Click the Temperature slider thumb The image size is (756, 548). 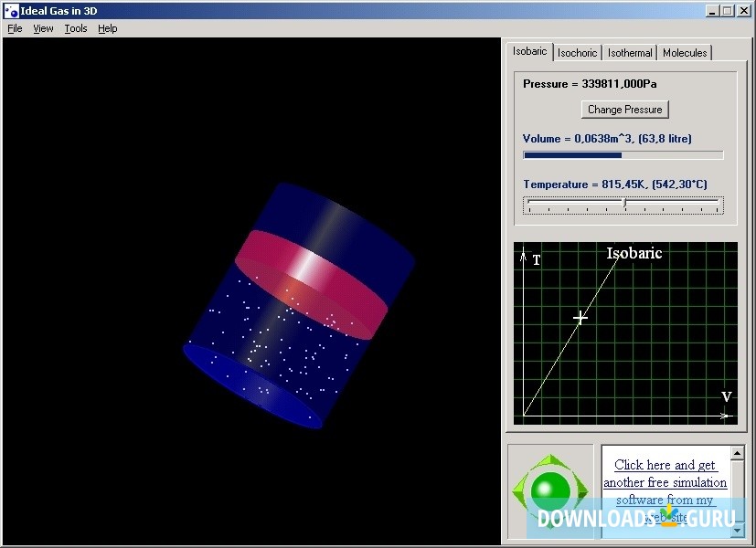[625, 203]
